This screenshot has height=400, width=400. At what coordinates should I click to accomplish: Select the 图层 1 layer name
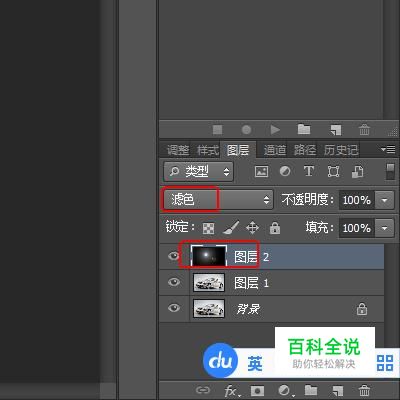251,283
